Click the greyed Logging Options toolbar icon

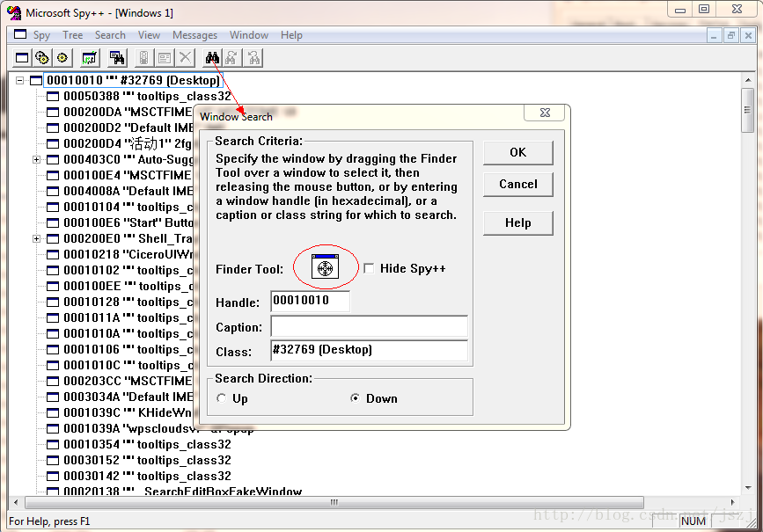pos(165,58)
